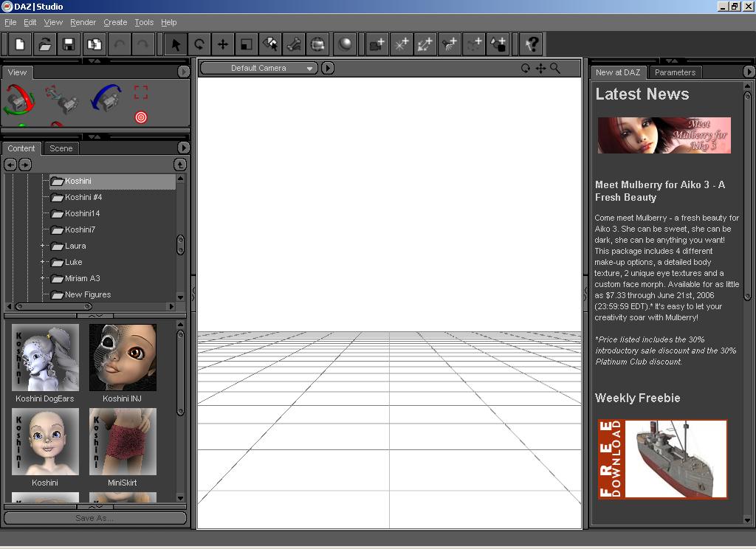Select the Surface Selection tool icon
This screenshot has height=549, width=756.
[270, 44]
